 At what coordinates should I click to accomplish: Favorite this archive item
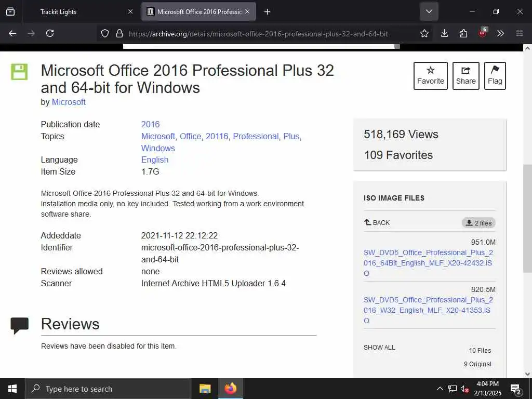point(431,76)
